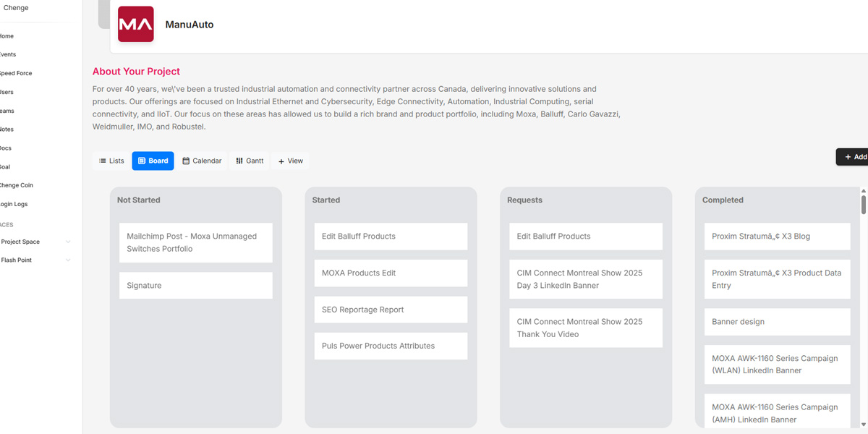The image size is (868, 434).
Task: Open Chenge Coin in the sidebar
Action: 17,186
